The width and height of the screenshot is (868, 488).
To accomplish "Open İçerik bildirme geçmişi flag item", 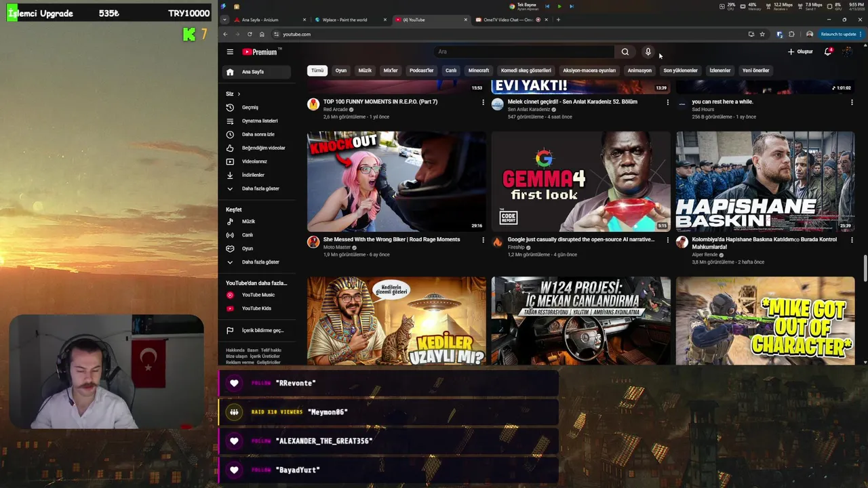I will pyautogui.click(x=258, y=330).
